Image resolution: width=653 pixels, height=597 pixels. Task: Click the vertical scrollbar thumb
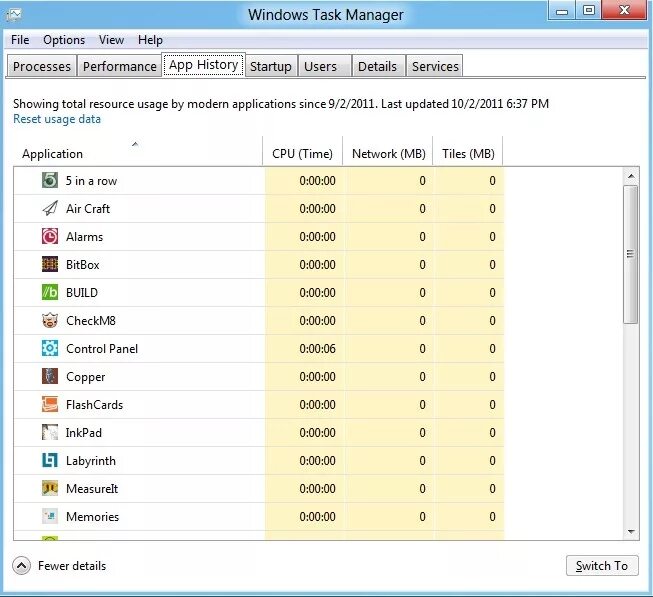point(631,254)
